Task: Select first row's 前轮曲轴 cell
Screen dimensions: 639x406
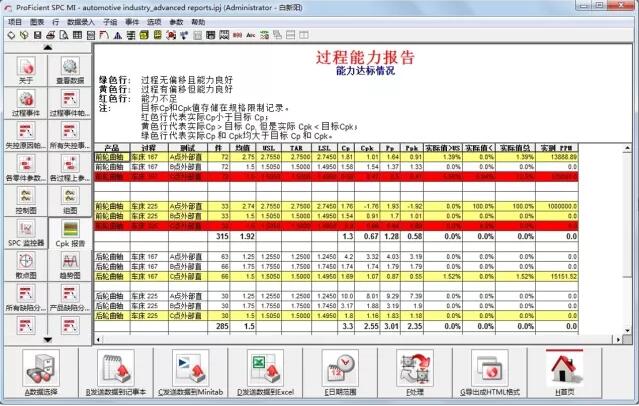Action: tap(112, 157)
